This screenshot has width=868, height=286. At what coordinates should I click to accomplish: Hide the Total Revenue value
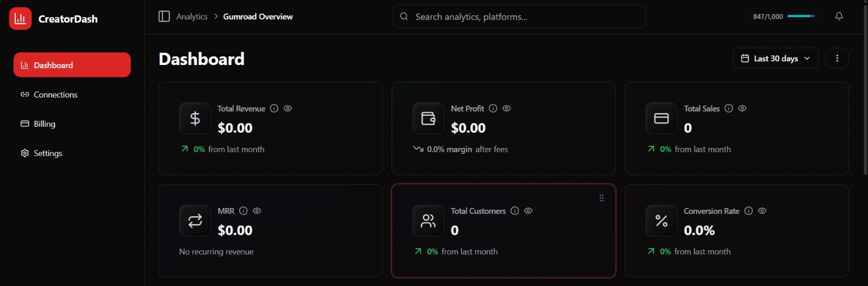[x=288, y=108]
